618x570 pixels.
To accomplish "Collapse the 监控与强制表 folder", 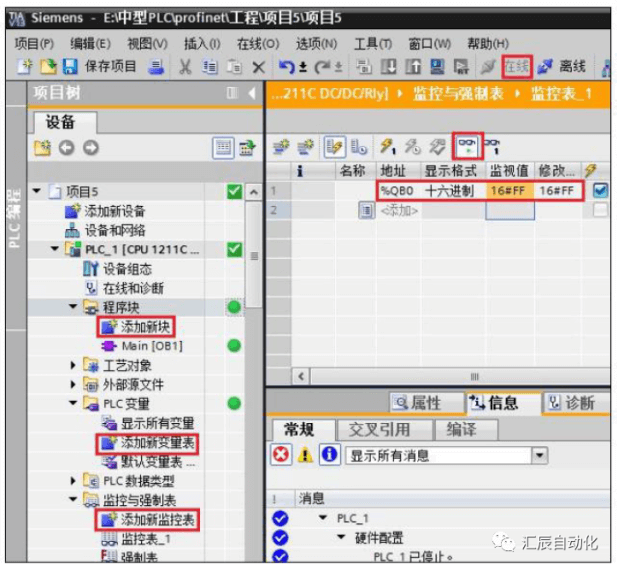I will tap(73, 499).
